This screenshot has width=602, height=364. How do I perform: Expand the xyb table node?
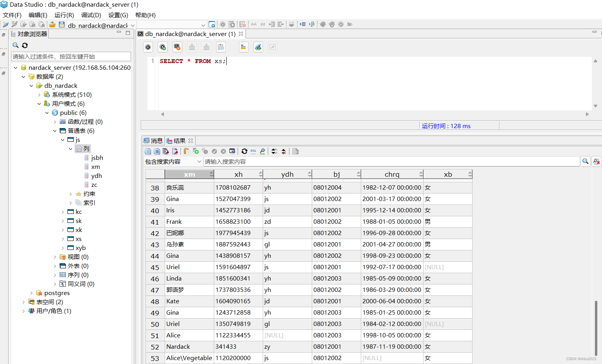(x=63, y=248)
